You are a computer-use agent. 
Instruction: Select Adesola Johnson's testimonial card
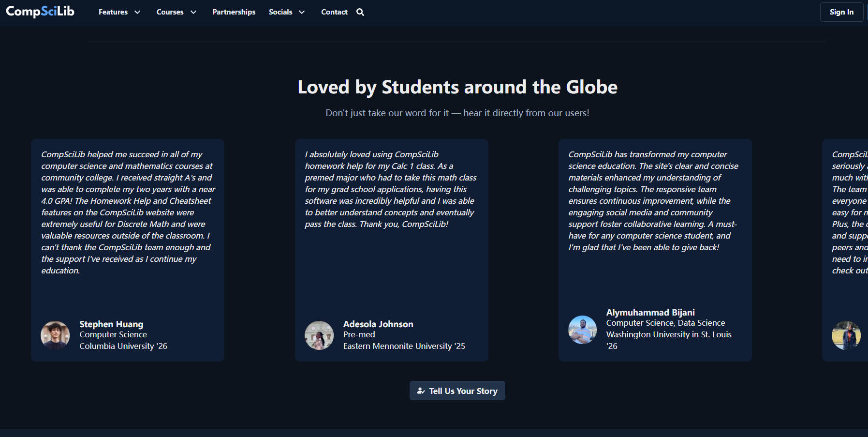(392, 249)
